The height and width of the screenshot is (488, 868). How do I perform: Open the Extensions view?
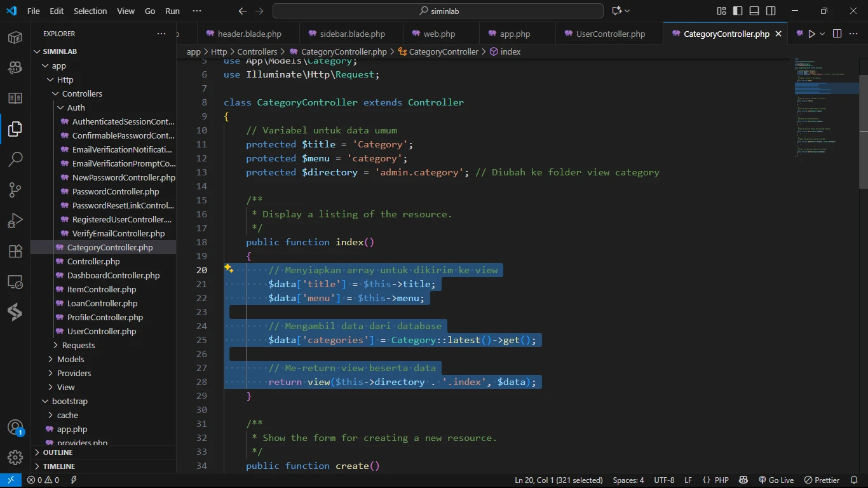[15, 251]
